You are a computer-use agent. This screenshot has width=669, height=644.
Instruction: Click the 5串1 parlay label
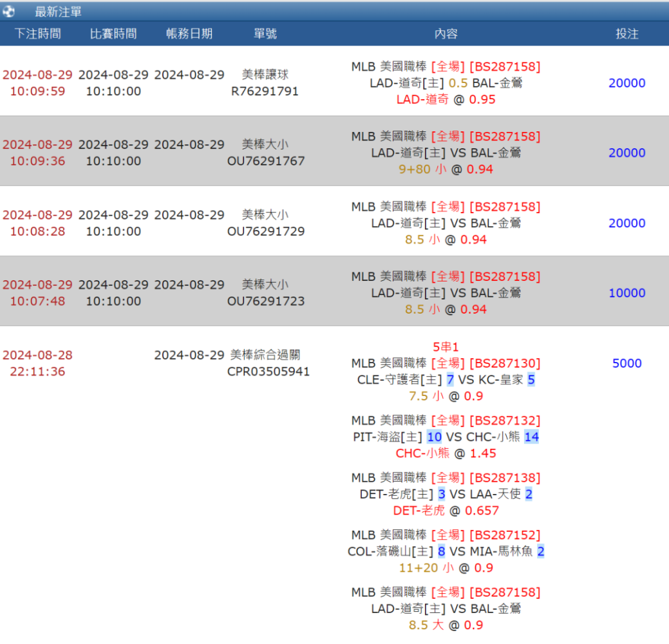(446, 347)
